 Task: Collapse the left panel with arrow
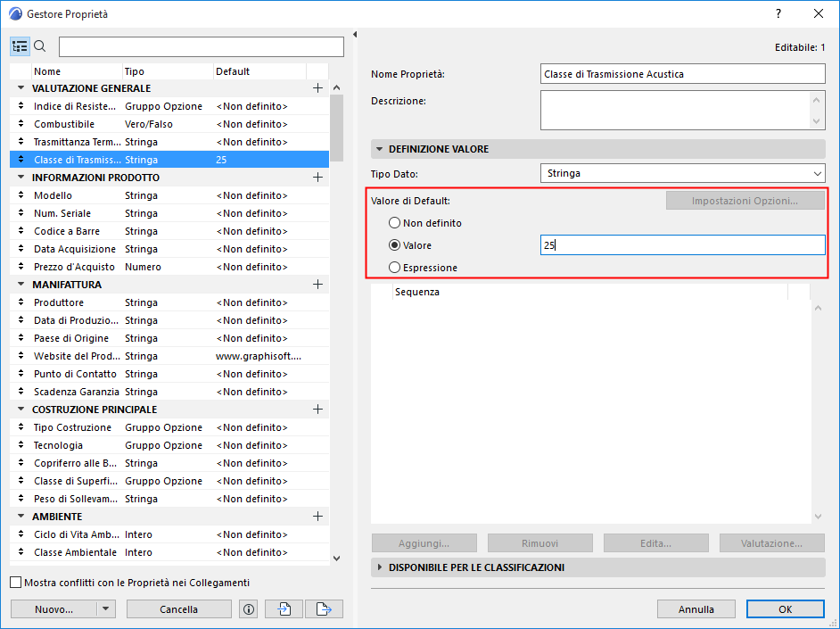(x=355, y=34)
